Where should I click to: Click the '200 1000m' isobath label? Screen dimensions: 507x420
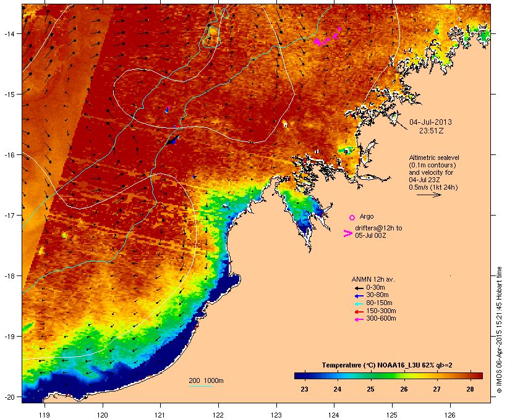point(206,380)
